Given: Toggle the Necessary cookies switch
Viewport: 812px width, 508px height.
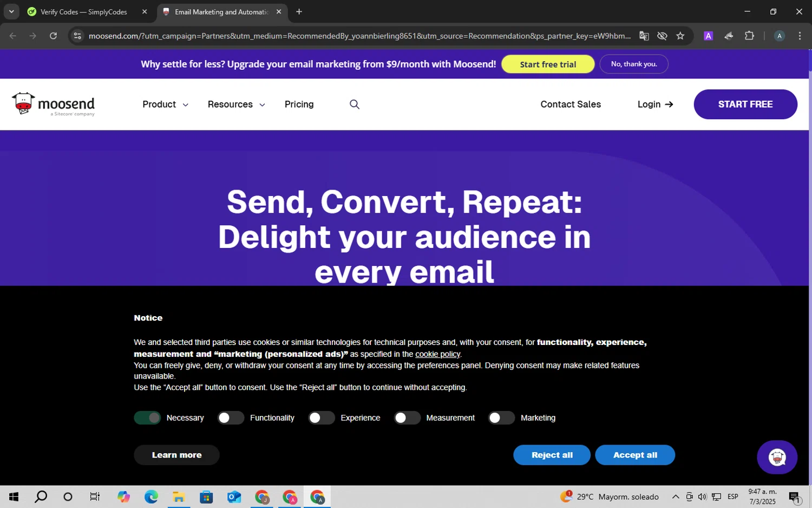Looking at the screenshot, I should (147, 418).
